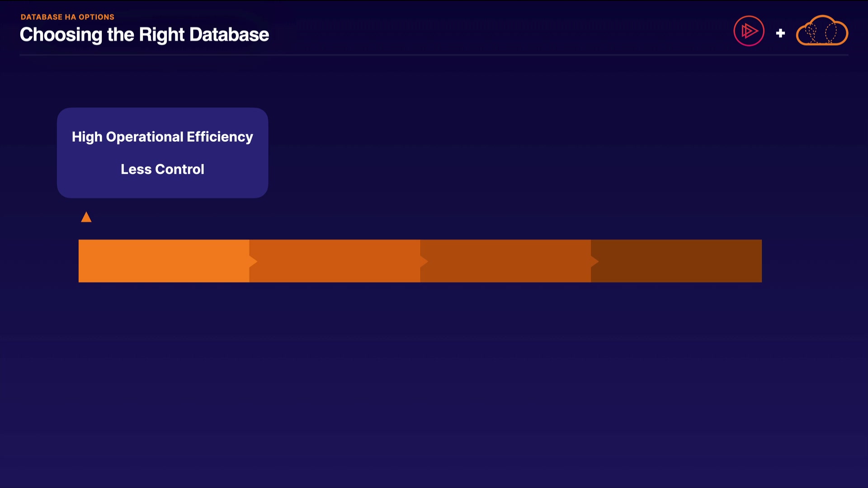Click the Pluralsight play logo icon
This screenshot has height=488, width=868.
click(749, 31)
